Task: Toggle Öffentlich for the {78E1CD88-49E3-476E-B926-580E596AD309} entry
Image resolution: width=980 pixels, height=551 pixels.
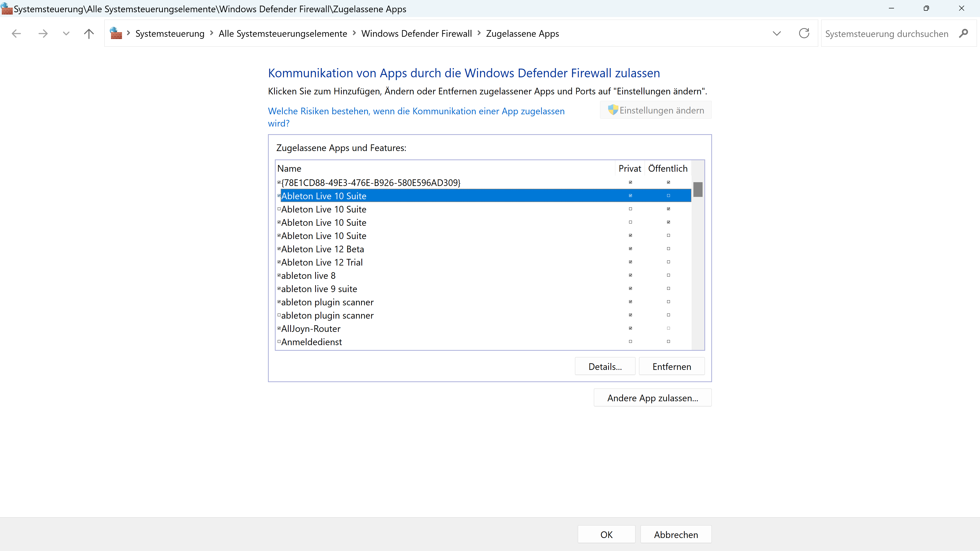Action: [x=668, y=183]
